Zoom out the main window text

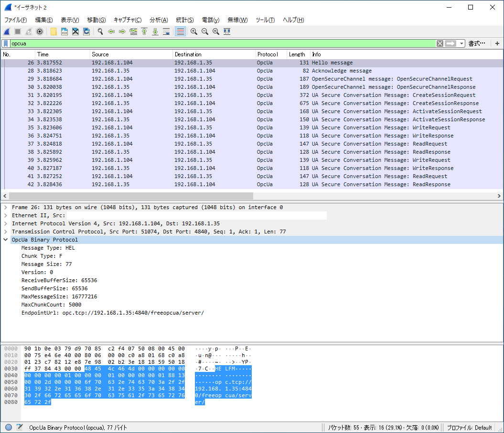[205, 32]
